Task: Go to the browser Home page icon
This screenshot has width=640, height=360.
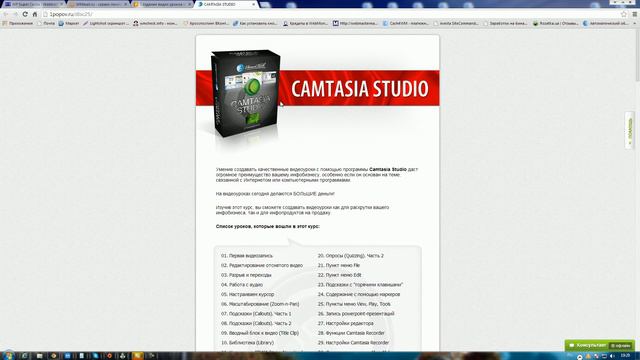Action: [x=35, y=14]
